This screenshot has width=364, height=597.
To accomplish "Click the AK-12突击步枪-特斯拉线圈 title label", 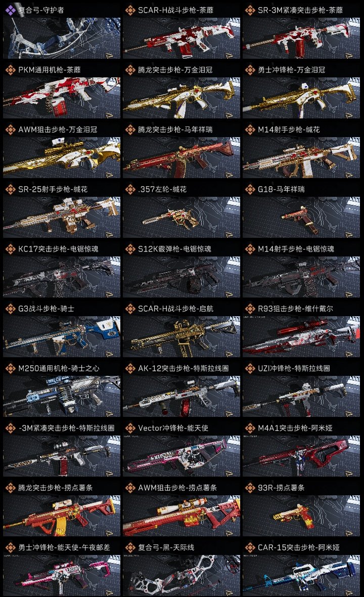I will coord(184,368).
